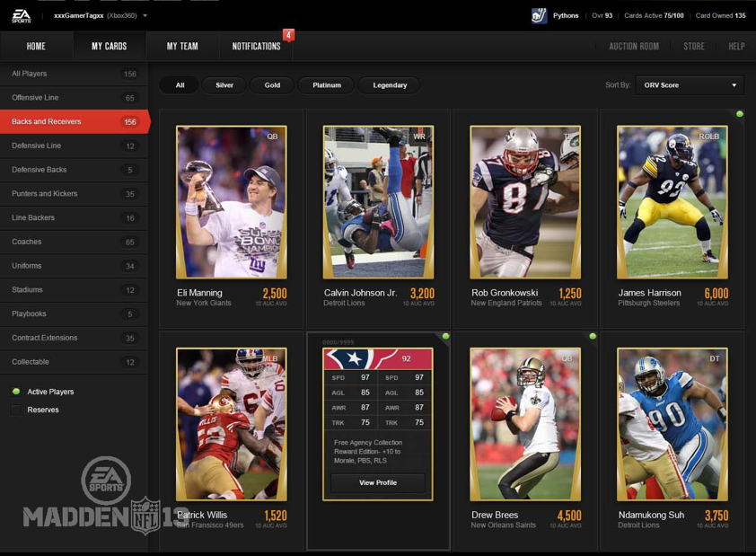Open the Help link in header

(x=736, y=47)
